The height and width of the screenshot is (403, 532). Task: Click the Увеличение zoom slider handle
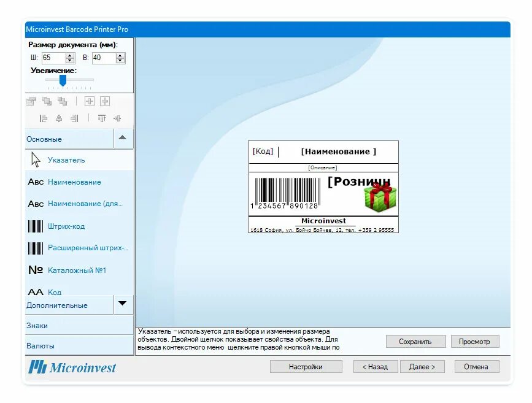(x=63, y=81)
